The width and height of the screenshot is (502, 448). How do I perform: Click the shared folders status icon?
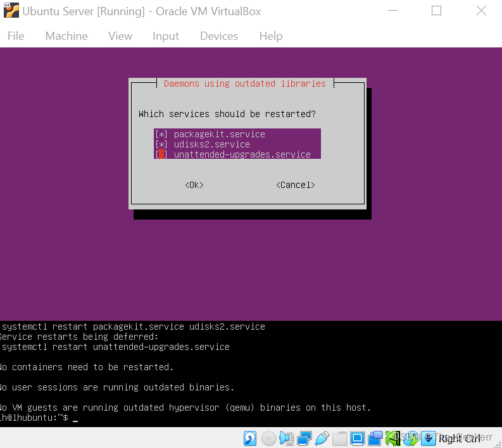pos(340,438)
